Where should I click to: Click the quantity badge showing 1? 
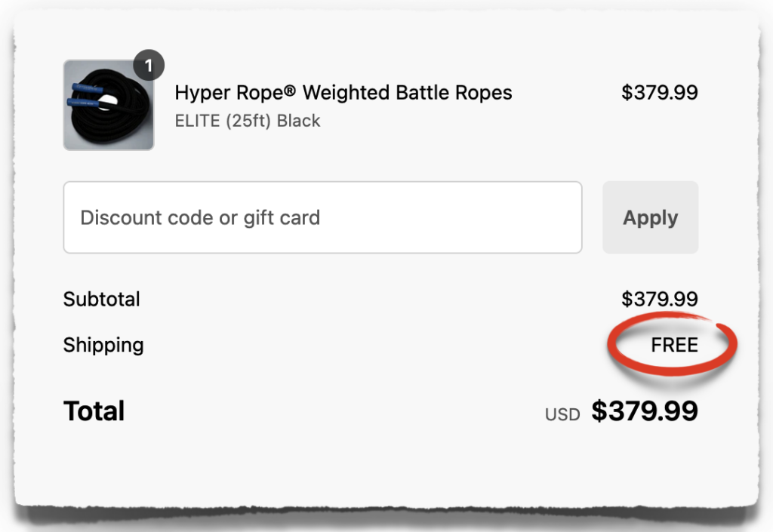(149, 66)
